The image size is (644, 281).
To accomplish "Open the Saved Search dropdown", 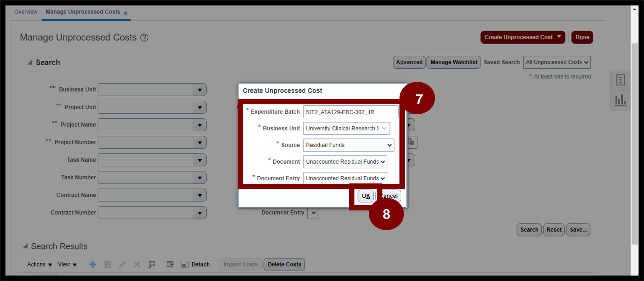I will click(x=557, y=62).
